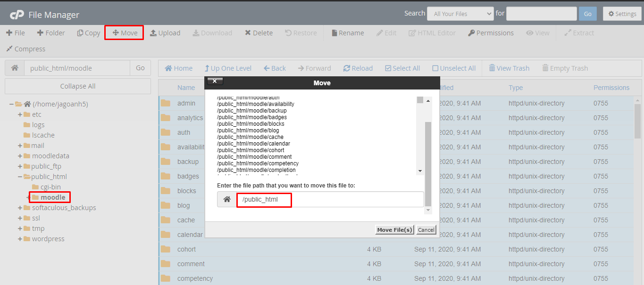The width and height of the screenshot is (644, 285).
Task: Create a new file with + File
Action: pyautogui.click(x=16, y=33)
